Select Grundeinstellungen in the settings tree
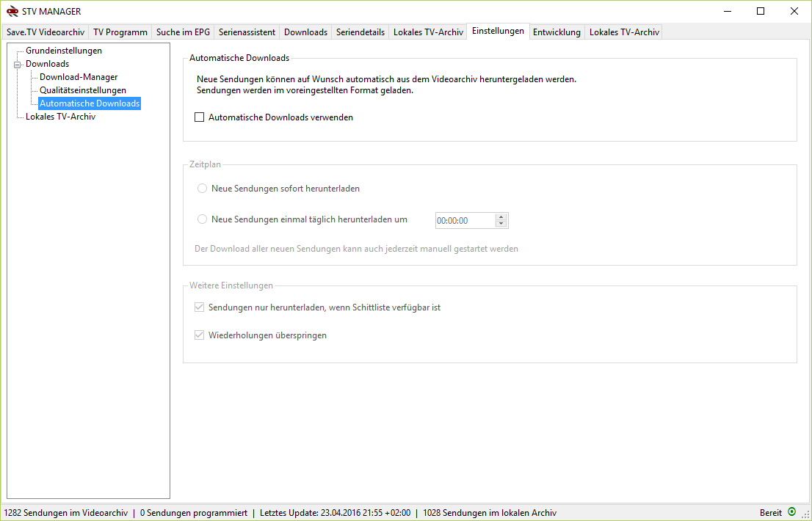The height and width of the screenshot is (521, 812). tap(64, 51)
